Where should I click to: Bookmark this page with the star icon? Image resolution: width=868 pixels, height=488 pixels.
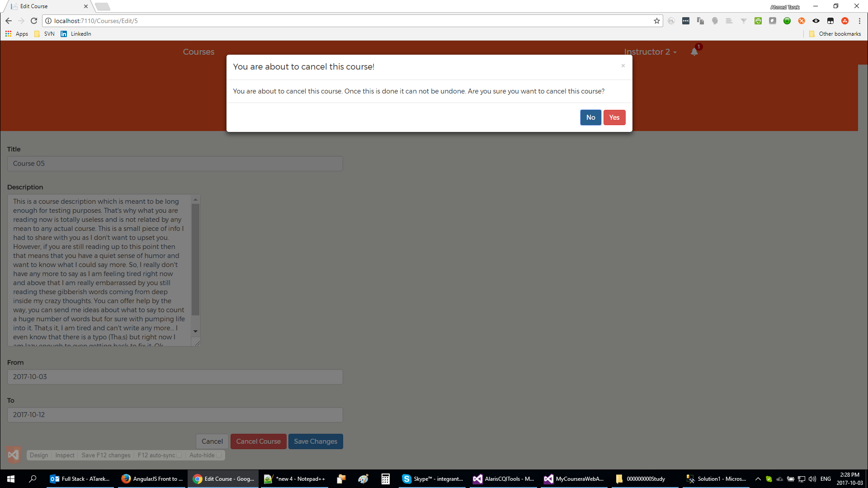coord(656,21)
